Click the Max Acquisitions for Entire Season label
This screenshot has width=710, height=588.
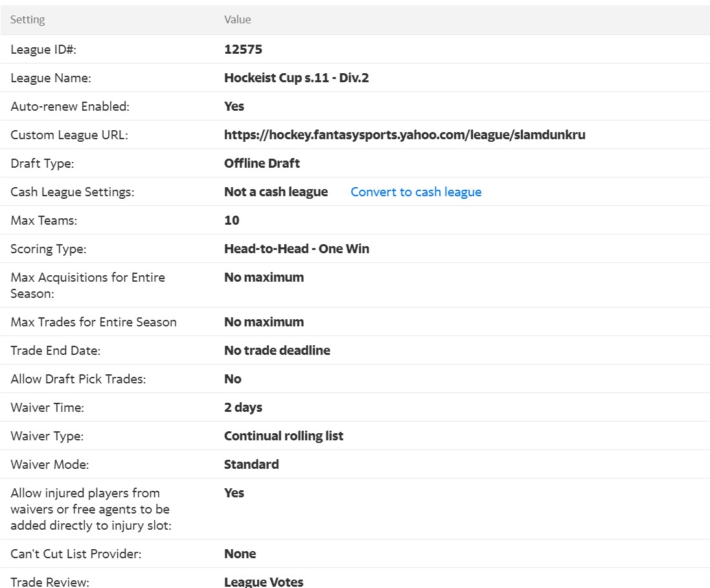coord(87,285)
